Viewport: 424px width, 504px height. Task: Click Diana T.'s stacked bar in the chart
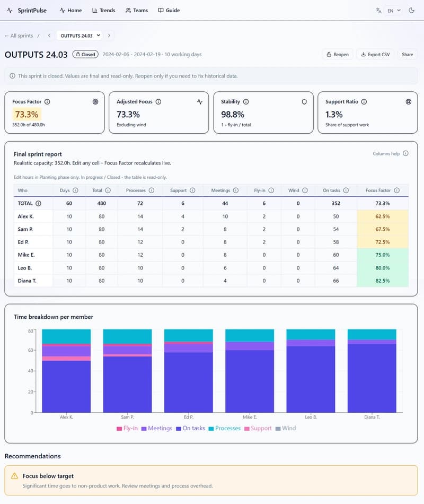372,377
